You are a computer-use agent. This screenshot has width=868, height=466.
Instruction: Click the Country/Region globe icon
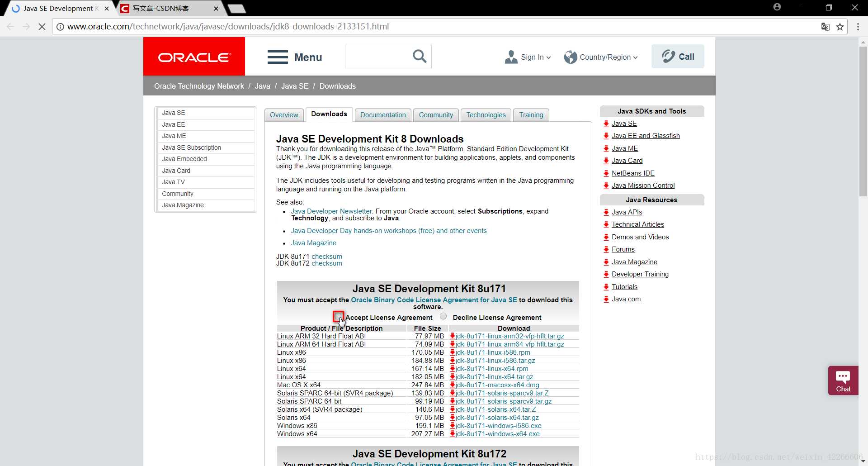[571, 57]
